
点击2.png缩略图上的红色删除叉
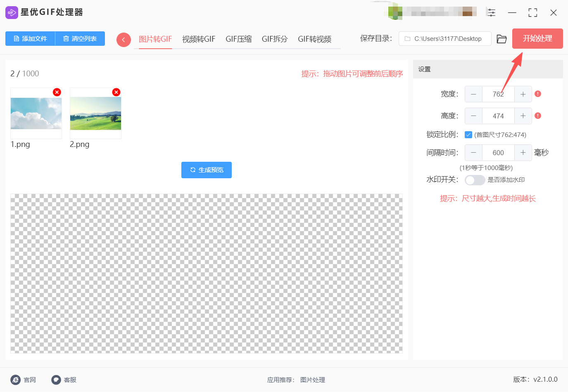[x=116, y=92]
